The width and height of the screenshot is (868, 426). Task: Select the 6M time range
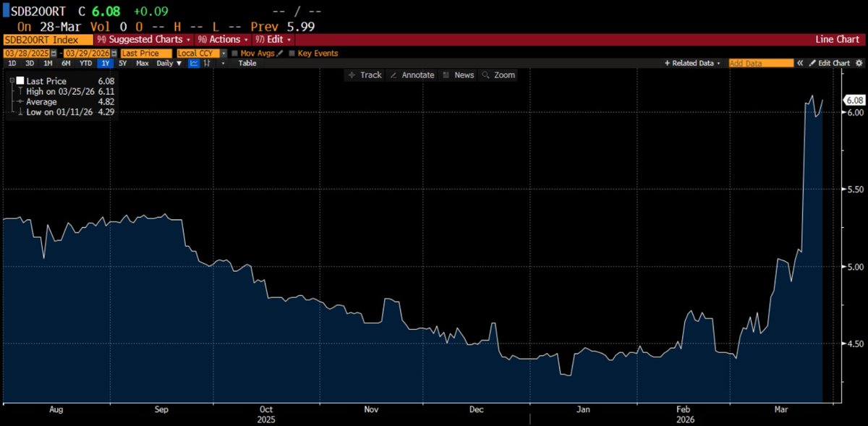click(66, 64)
